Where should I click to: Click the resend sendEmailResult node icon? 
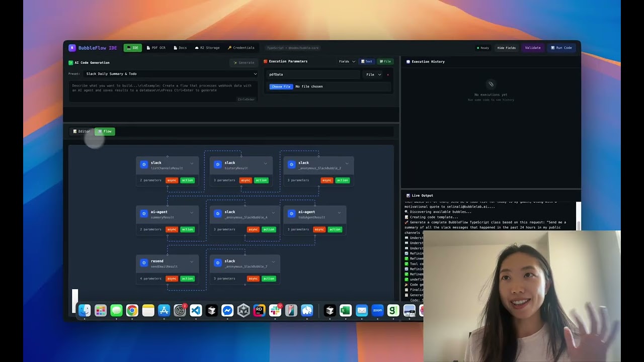144,263
